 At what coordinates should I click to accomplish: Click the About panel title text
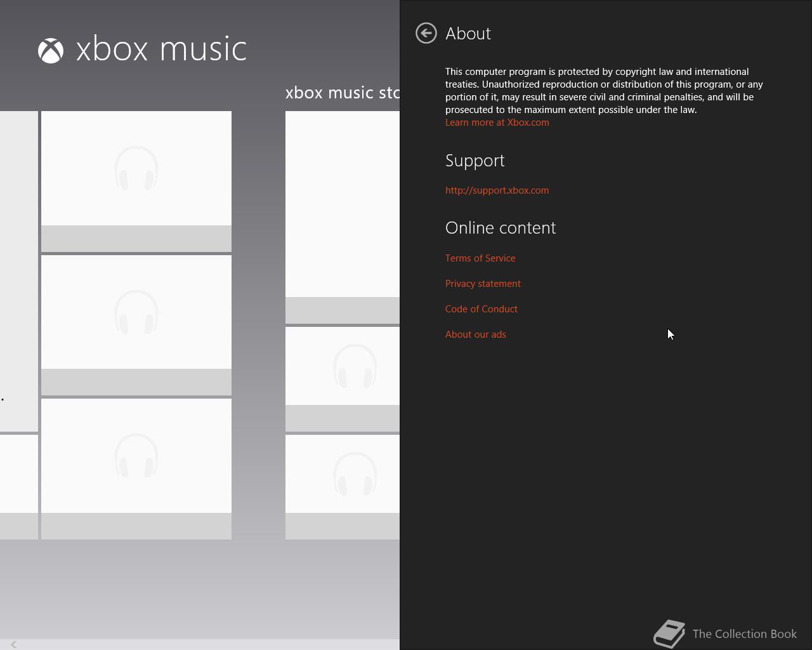click(468, 34)
